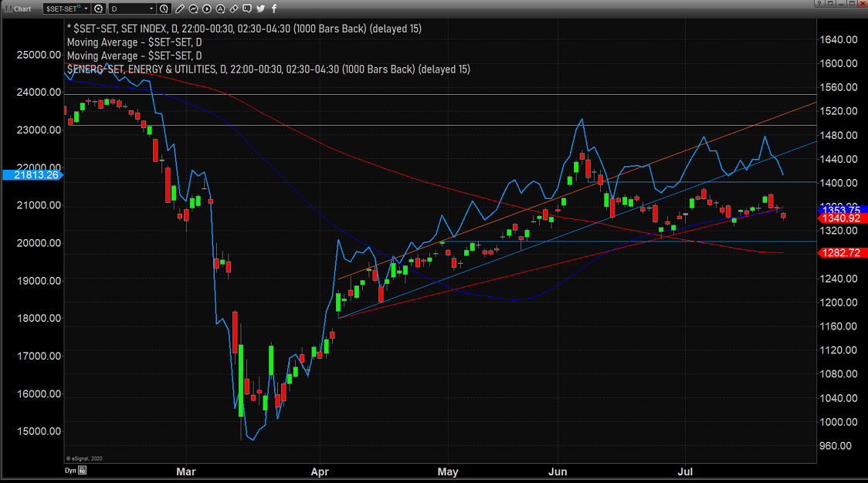Click the 18000.00 left axis label
This screenshot has height=483, width=868.
click(39, 318)
